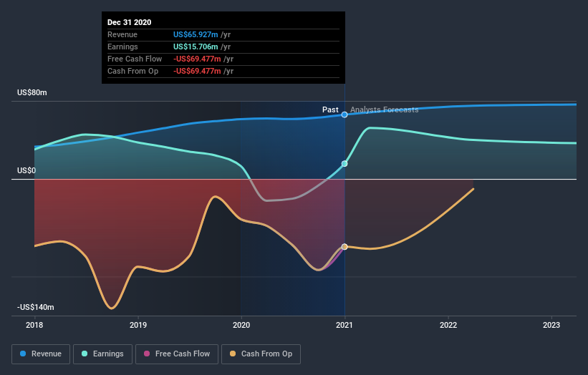This screenshot has height=375, width=588.
Task: Click the 'Earnings' row label in tooltip
Action: click(x=122, y=47)
